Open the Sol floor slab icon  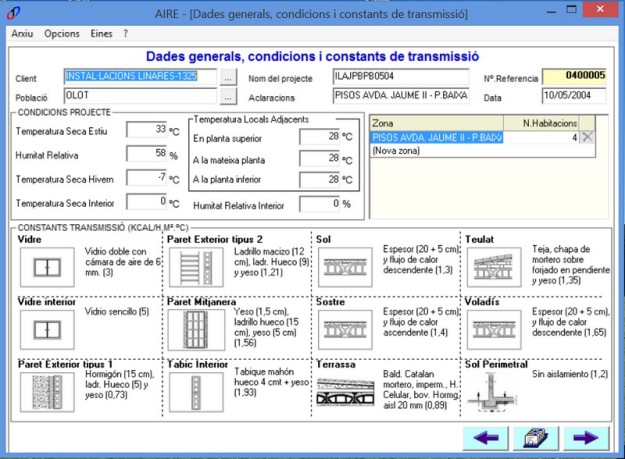pos(345,267)
